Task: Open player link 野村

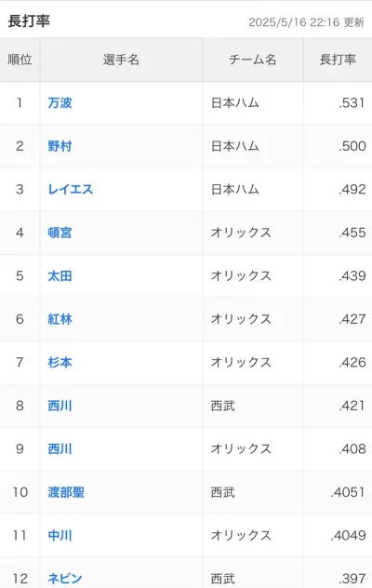Action: click(x=60, y=146)
